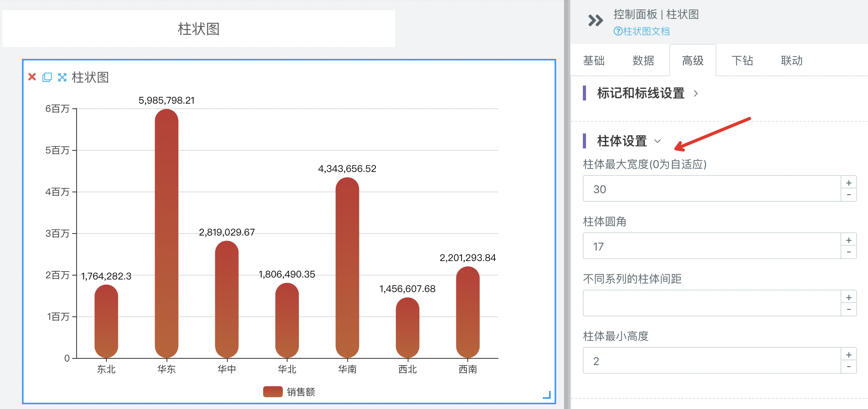This screenshot has width=868, height=409.
Task: Click the 华东 bar in the chart
Action: tap(167, 234)
